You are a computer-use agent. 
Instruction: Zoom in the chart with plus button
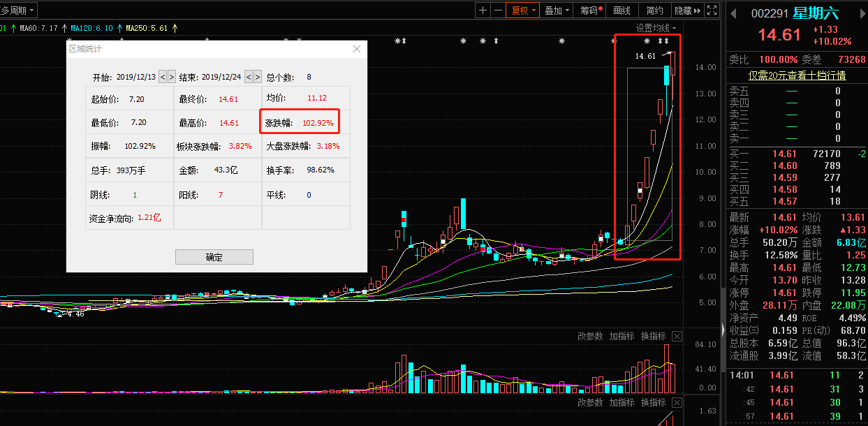(x=483, y=10)
